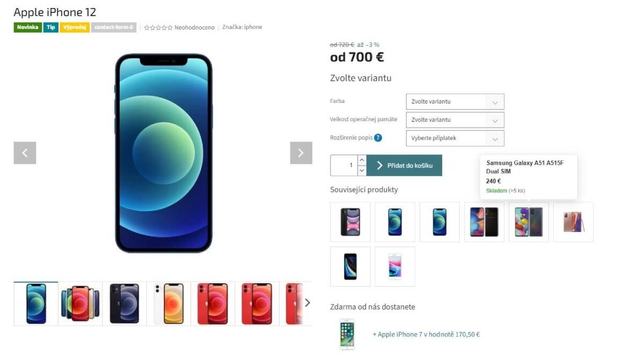Show next product image with right arrow

pos(301,153)
